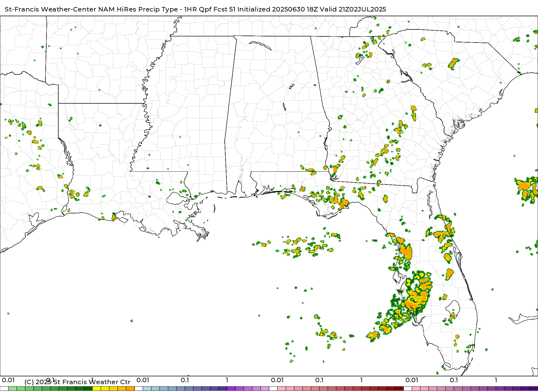The height and width of the screenshot is (392, 538).
Task: Select the darkest indigo swatch ending the color bar
Action: 534,389
